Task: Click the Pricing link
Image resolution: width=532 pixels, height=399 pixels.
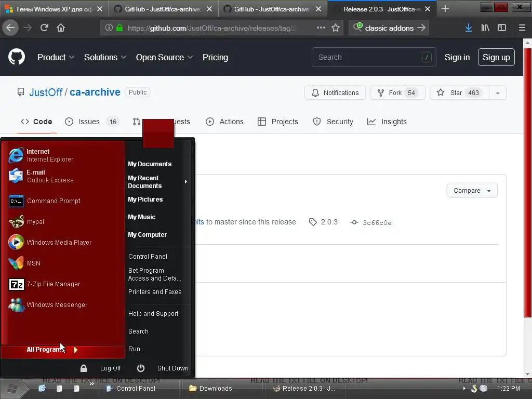Action: (x=215, y=57)
